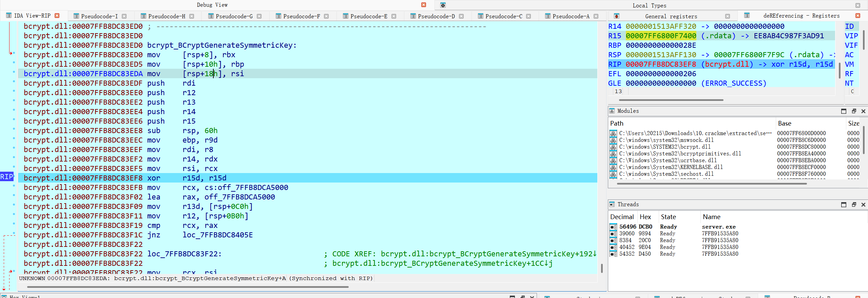Close the Pseudocode-E tab
This screenshot has width=868, height=298.
(394, 16)
